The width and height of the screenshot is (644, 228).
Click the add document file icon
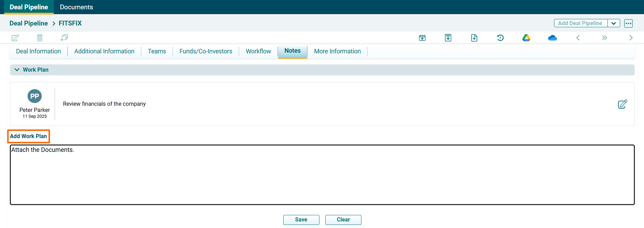[x=474, y=38]
